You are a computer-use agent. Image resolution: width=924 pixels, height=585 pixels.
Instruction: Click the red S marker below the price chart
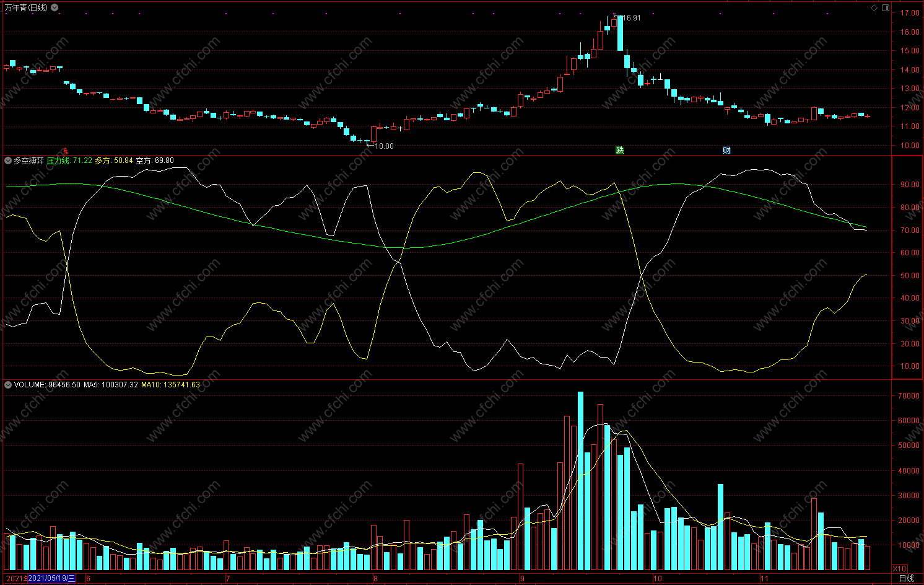(x=66, y=151)
